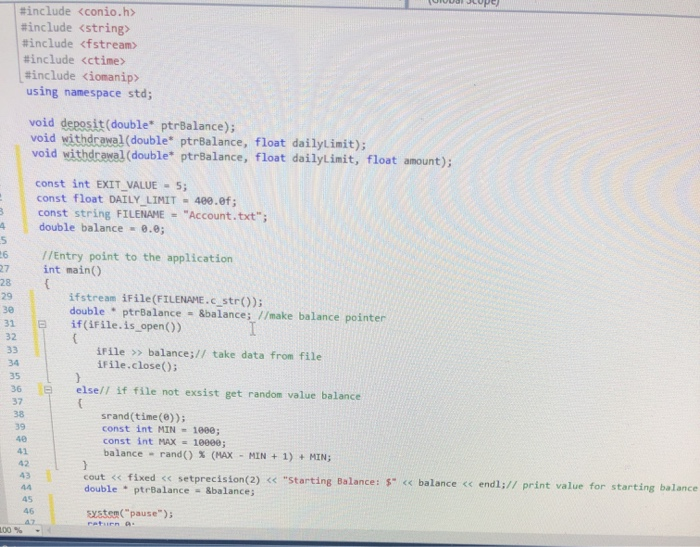Image resolution: width=700 pixels, height=547 pixels.
Task: Click the 'double balance = 0.0;' line
Action: pyautogui.click(x=102, y=228)
